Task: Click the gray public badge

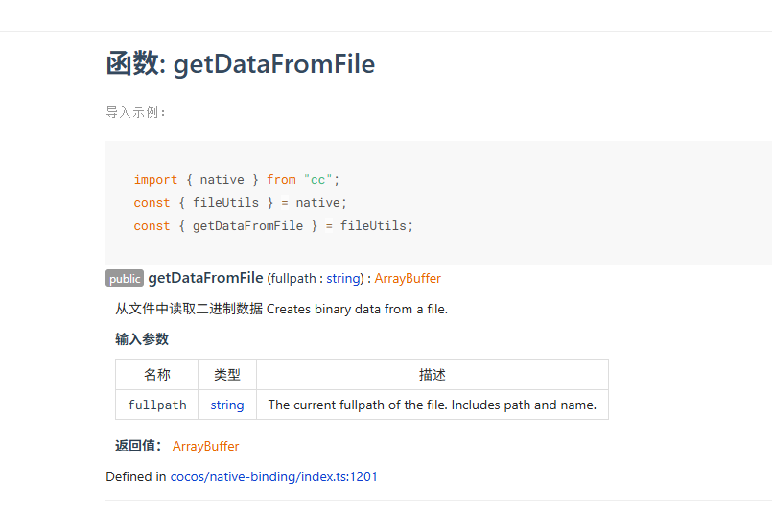Action: coord(125,279)
